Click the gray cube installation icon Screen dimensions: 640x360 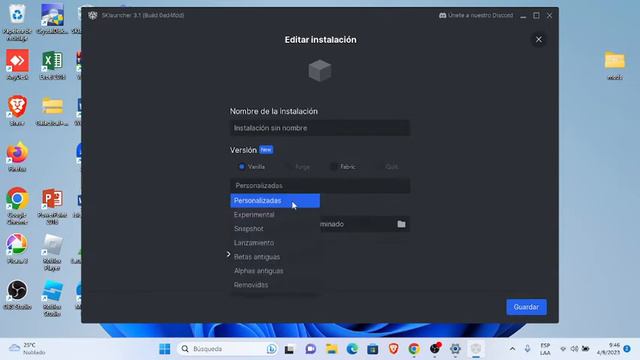(320, 71)
